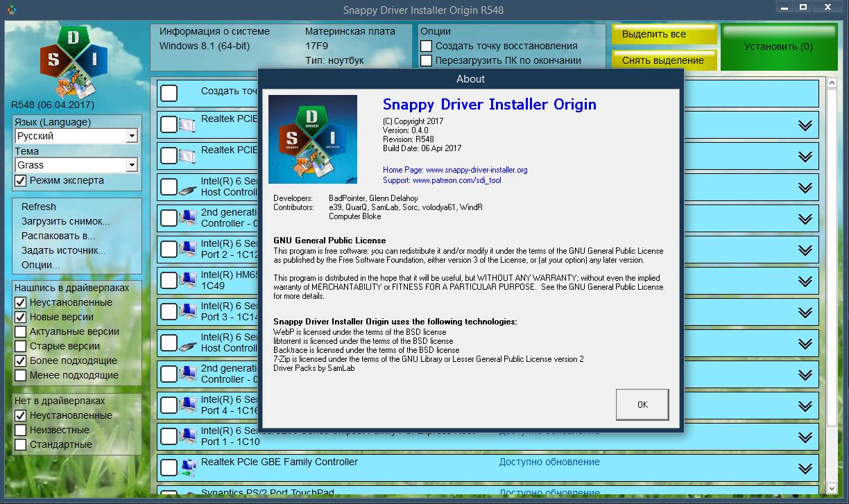Click the 'Port 1 - 1C10' driver row text
Screen dimensions: 849x504
pyautogui.click(x=230, y=442)
